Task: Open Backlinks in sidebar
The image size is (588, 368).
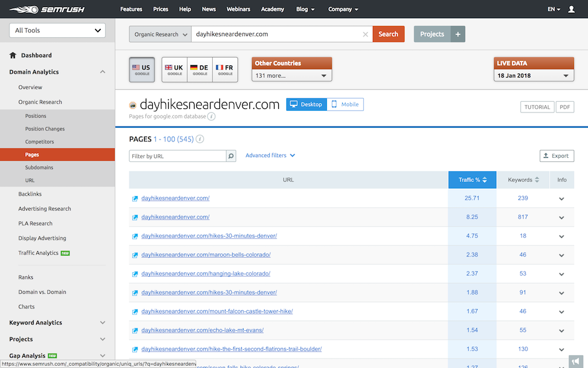Action: click(30, 194)
